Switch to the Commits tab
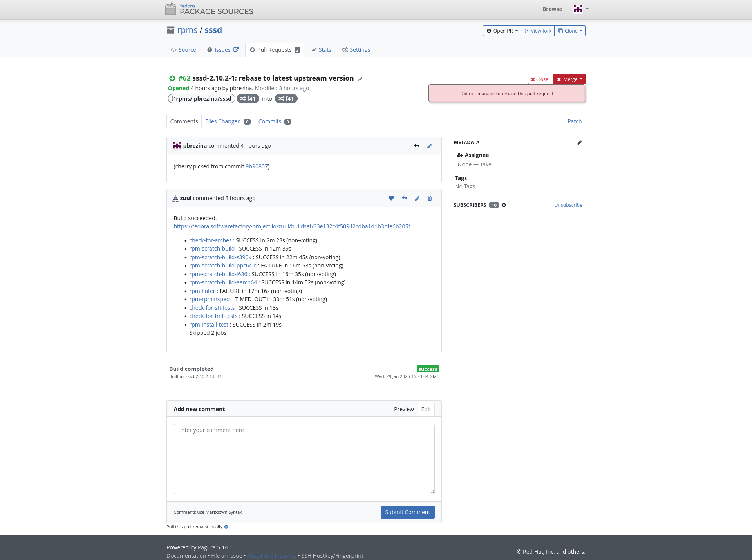 [275, 121]
